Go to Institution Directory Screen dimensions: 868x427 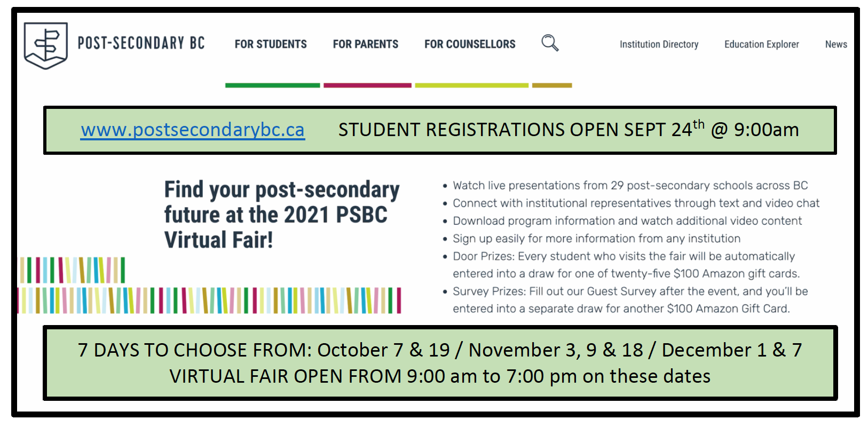click(659, 44)
